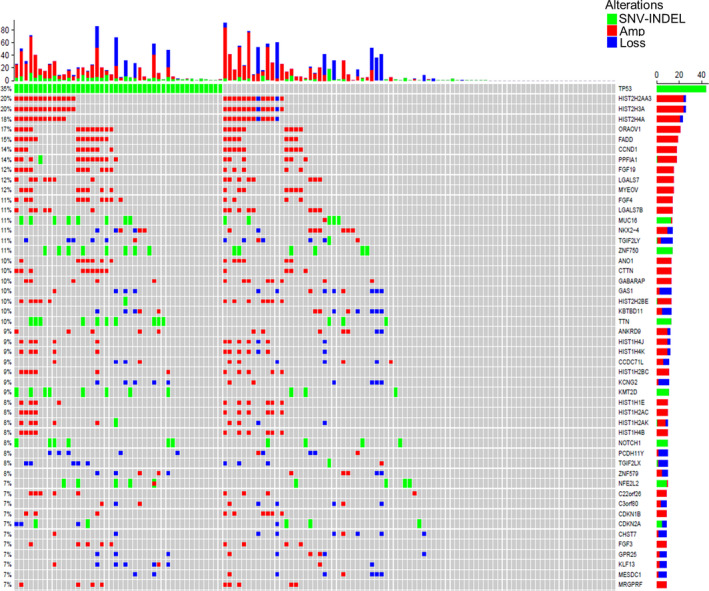Click the HIST1H4B gene label
Image resolution: width=709 pixels, height=591 pixels.
tap(631, 433)
